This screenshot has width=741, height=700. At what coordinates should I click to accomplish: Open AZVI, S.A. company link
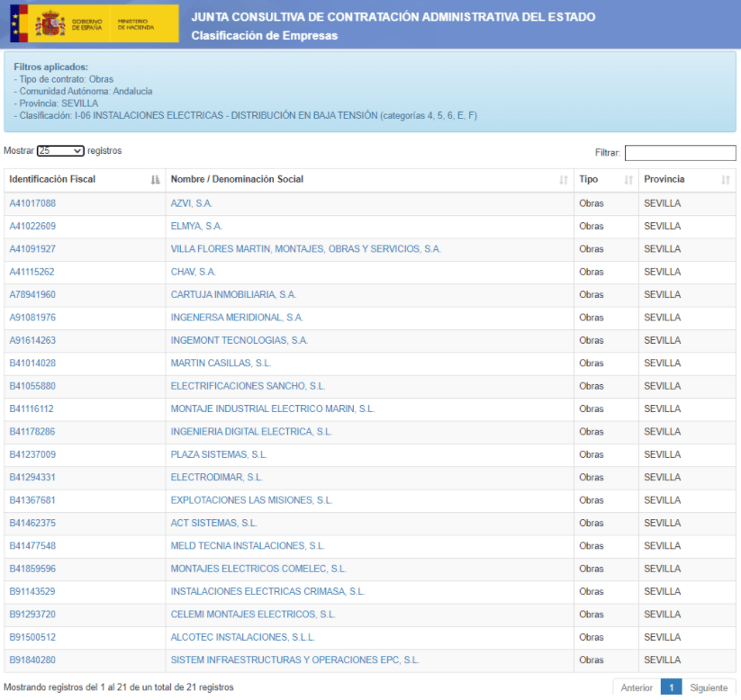coord(192,203)
